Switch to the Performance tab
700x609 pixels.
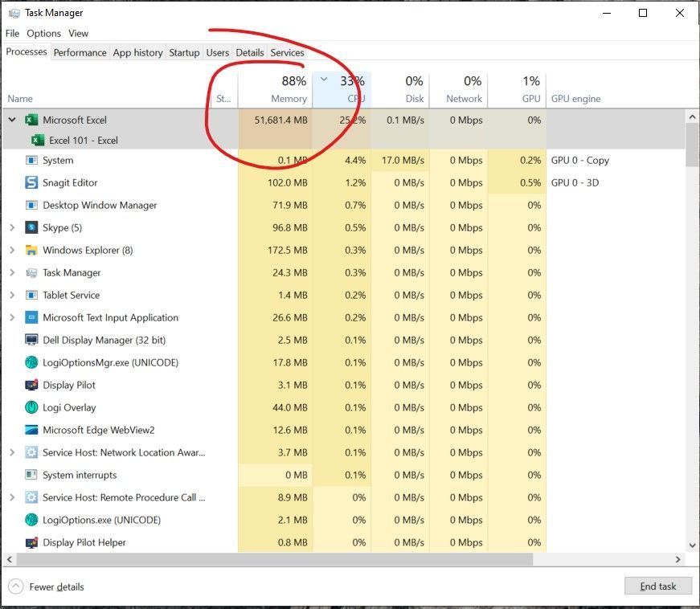(80, 52)
